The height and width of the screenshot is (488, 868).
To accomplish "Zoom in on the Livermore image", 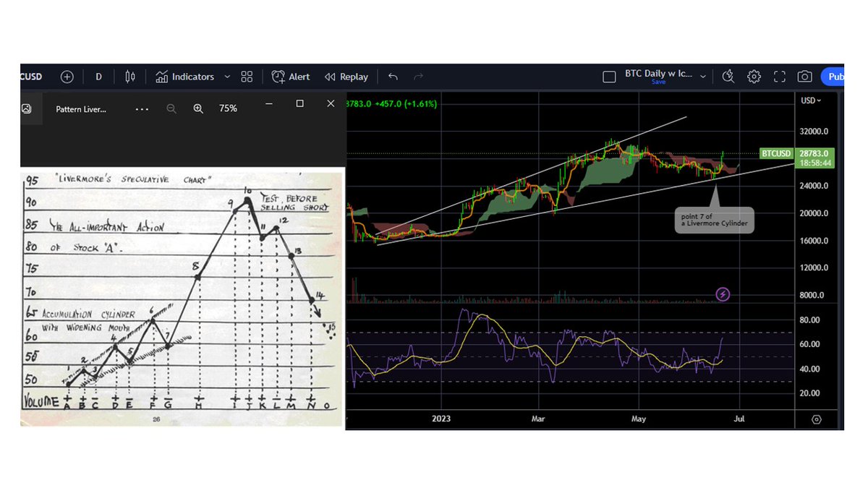I will pos(198,108).
